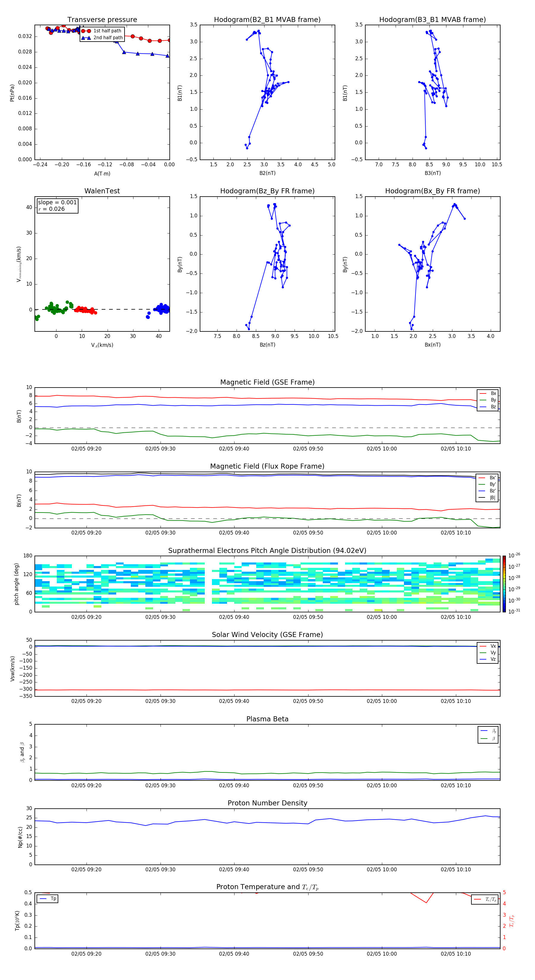
Task: Select "|B|" in the Flux Rope legend
Action: [487, 498]
